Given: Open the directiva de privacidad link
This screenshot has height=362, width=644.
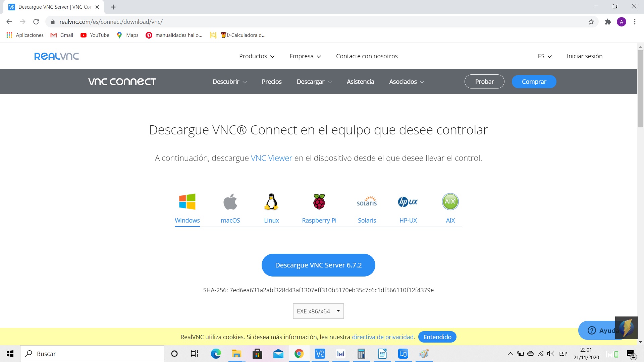Looking at the screenshot, I should click(x=382, y=337).
